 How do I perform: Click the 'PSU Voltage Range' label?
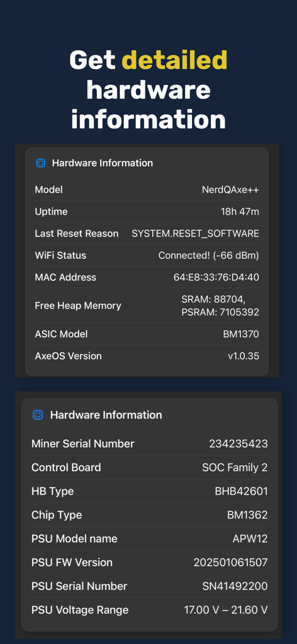click(x=80, y=610)
